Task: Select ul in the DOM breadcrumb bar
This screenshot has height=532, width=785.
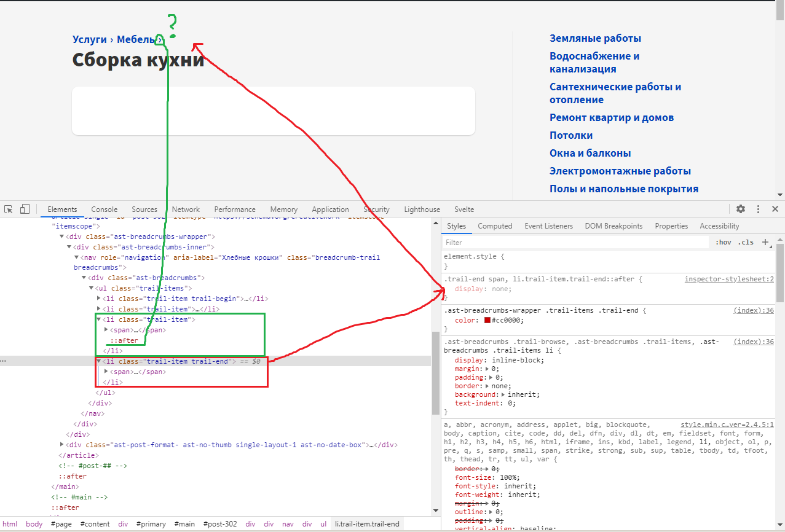Action: tap(323, 524)
